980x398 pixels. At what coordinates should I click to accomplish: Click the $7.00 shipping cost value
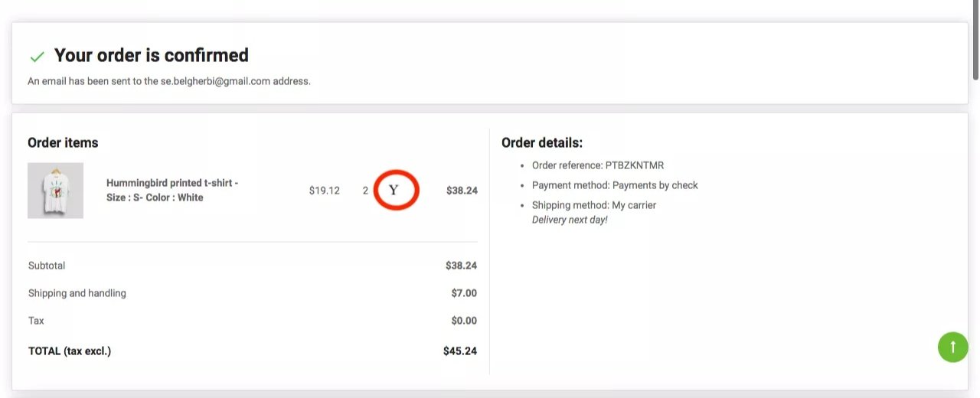[x=464, y=293]
